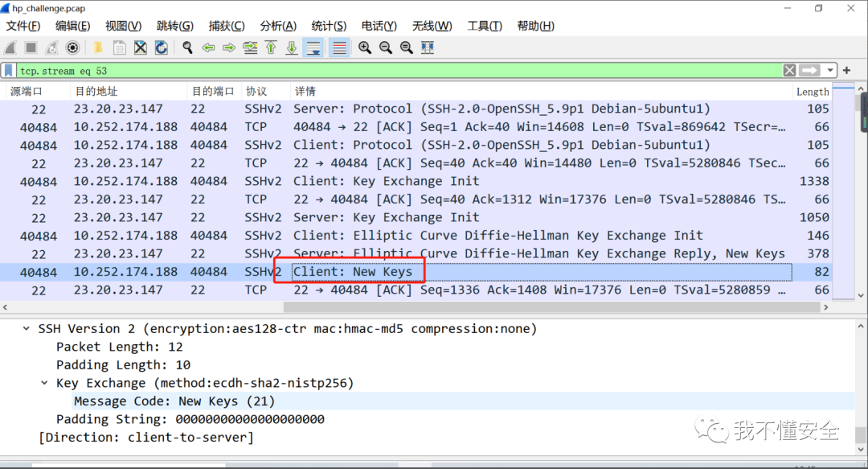
Task: Select Server: Key Exchange Init packet row
Action: (416, 217)
